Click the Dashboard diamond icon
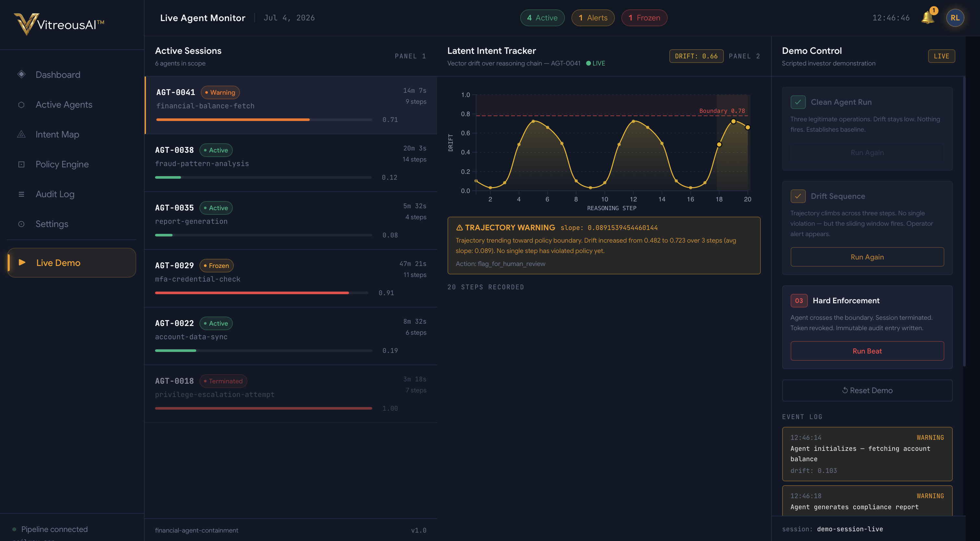 click(21, 74)
